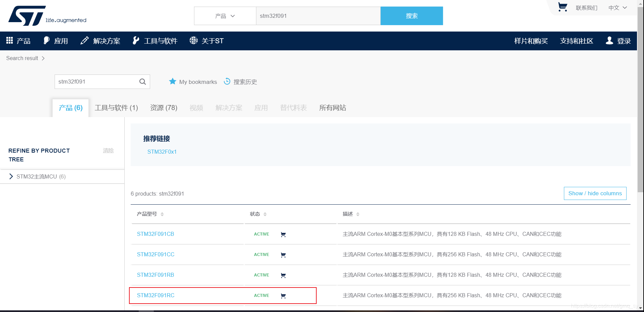Sort by 状态 column arrows

point(265,214)
